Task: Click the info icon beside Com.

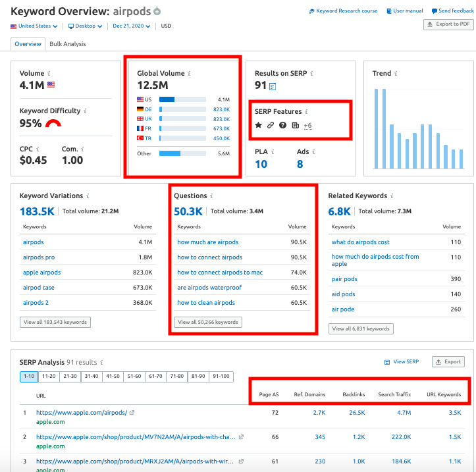Action: [x=82, y=149]
